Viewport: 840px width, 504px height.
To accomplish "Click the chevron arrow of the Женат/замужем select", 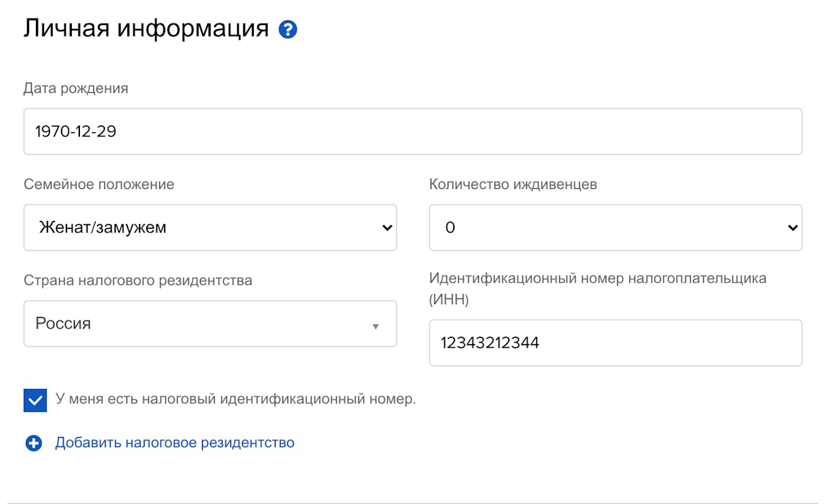I will (387, 228).
